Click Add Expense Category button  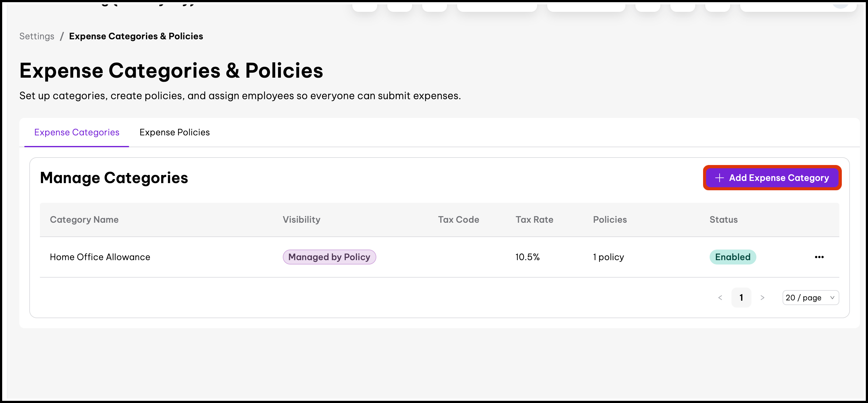coord(772,178)
